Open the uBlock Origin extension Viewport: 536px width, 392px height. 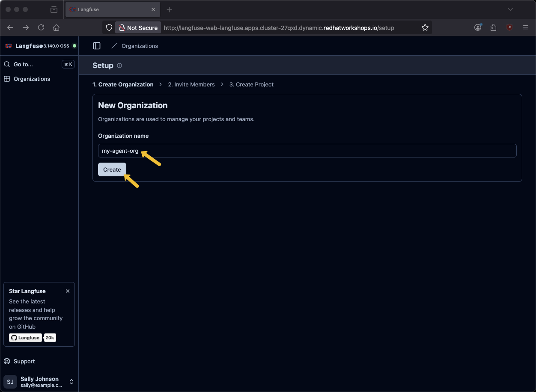tap(509, 28)
